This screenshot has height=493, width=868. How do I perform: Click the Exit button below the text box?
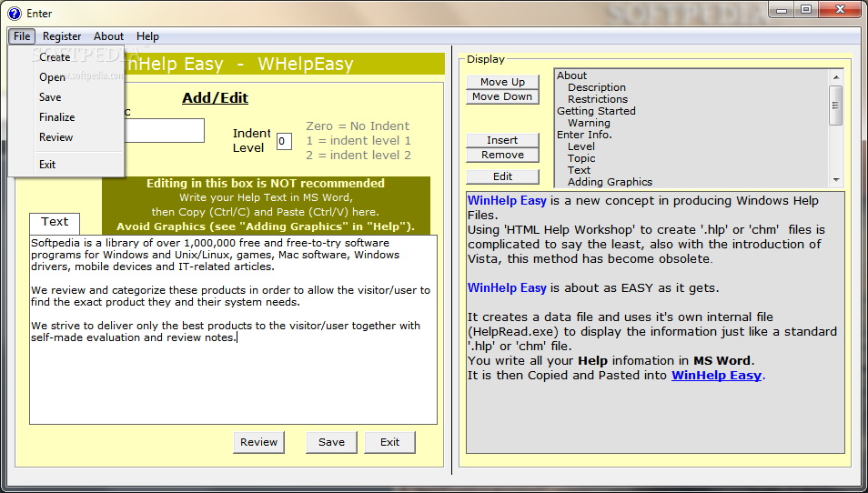[389, 442]
